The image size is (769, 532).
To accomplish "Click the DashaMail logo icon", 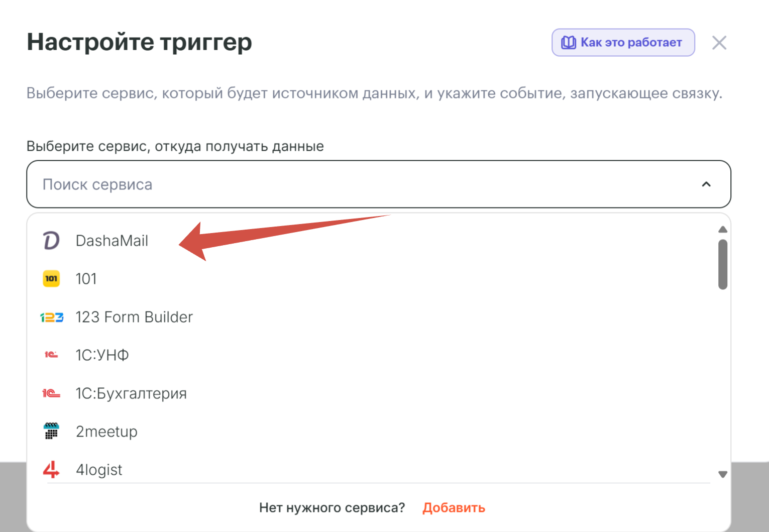I will (51, 241).
